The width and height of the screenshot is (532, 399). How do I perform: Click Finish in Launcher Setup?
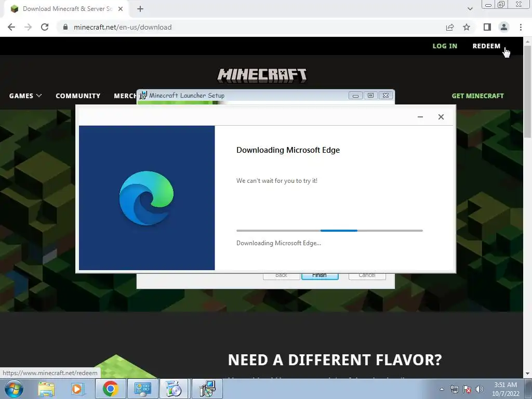(x=320, y=276)
